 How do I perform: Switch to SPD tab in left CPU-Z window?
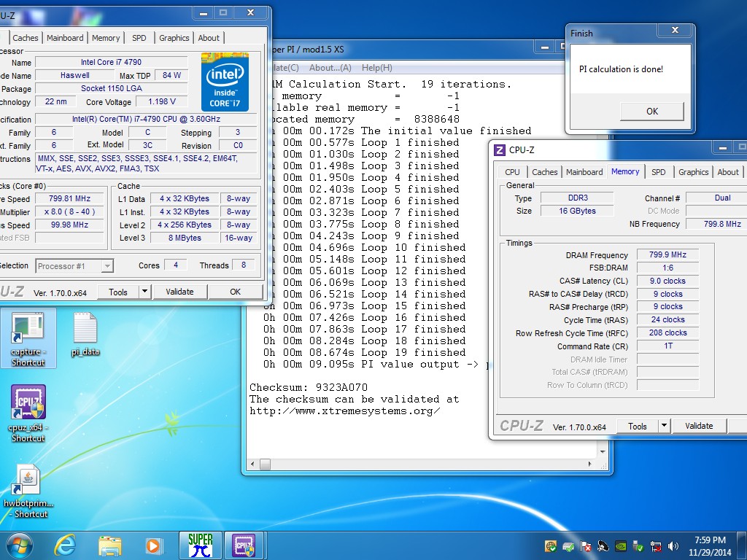139,38
